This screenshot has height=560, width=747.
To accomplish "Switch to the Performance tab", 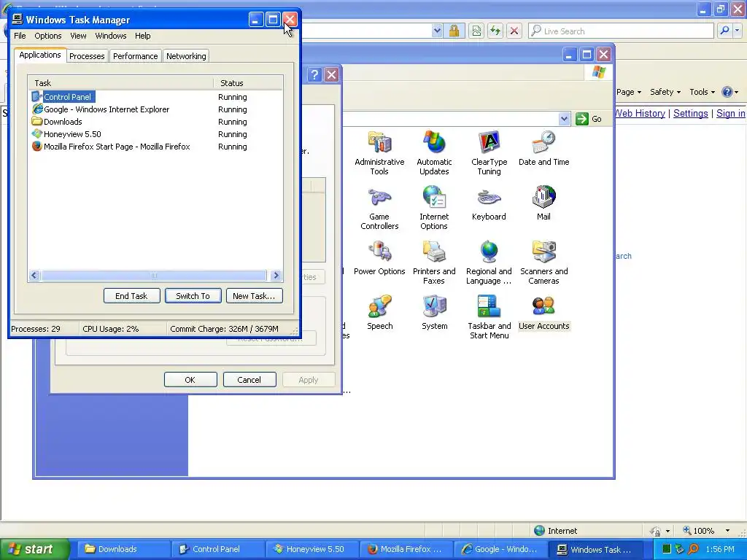I will pyautogui.click(x=135, y=56).
